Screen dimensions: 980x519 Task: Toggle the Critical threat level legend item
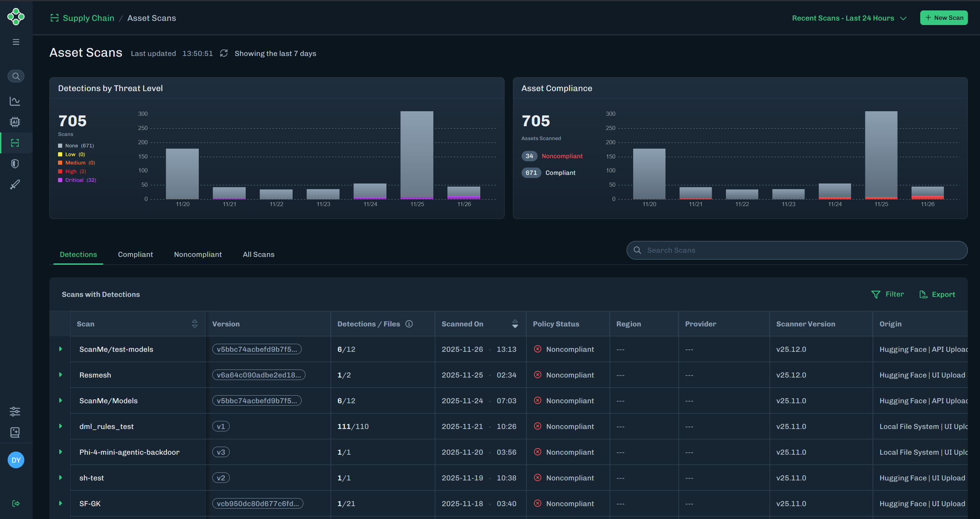pos(77,180)
